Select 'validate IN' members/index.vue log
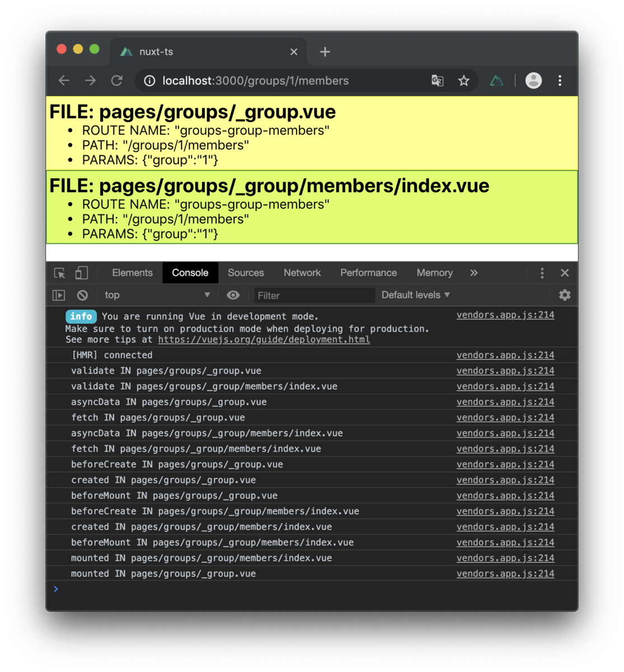Image resolution: width=624 pixels, height=672 pixels. tap(312, 386)
